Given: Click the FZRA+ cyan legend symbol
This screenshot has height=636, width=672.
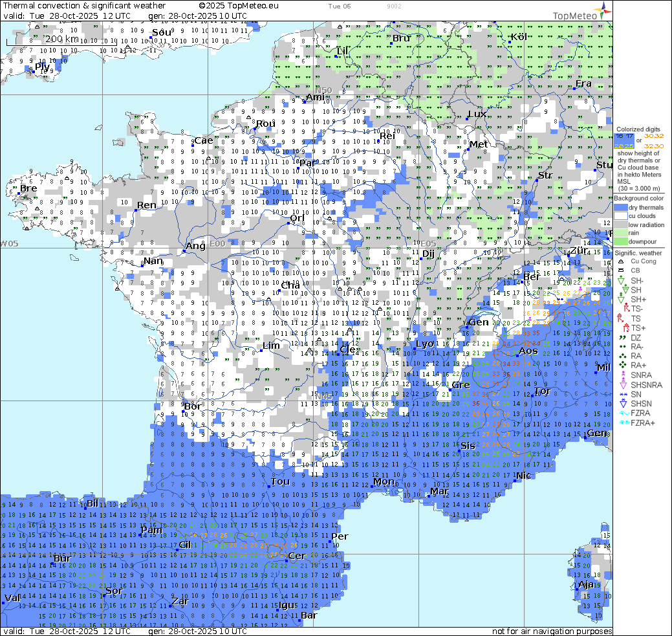Looking at the screenshot, I should click(x=620, y=422).
